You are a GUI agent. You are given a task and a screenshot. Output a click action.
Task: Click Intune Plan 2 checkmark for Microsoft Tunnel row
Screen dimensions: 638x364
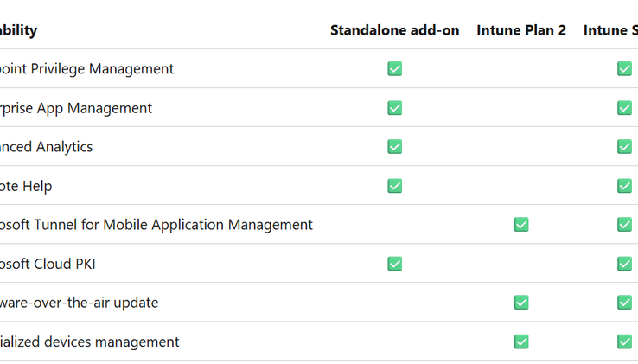[521, 225]
